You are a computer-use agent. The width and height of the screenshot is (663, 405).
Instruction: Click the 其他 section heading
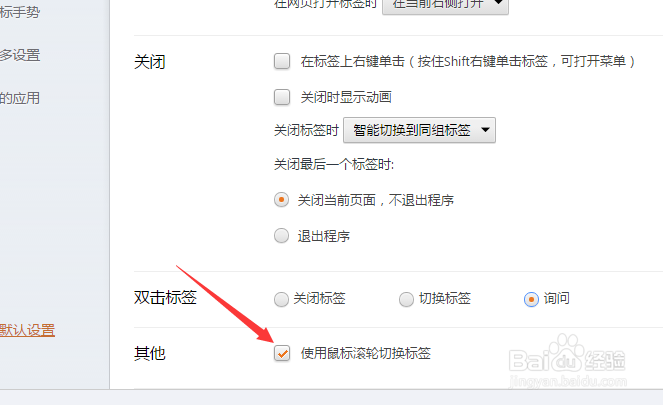click(150, 353)
